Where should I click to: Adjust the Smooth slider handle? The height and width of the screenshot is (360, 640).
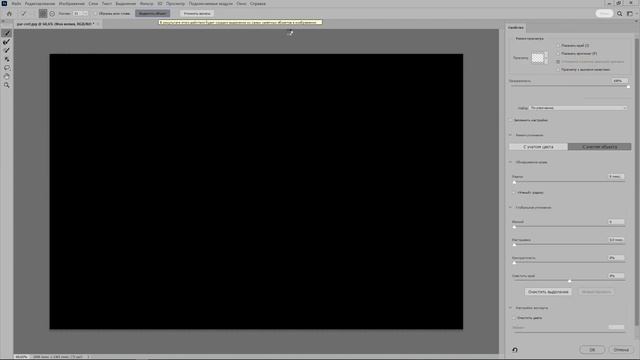[x=514, y=227]
